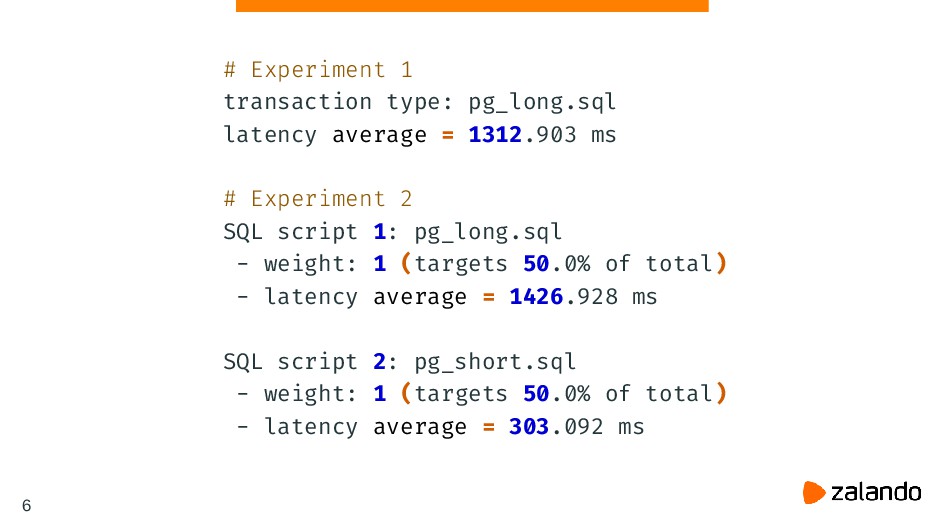The image size is (945, 531).
Task: Click the orange Zalando logo icon
Action: (814, 492)
